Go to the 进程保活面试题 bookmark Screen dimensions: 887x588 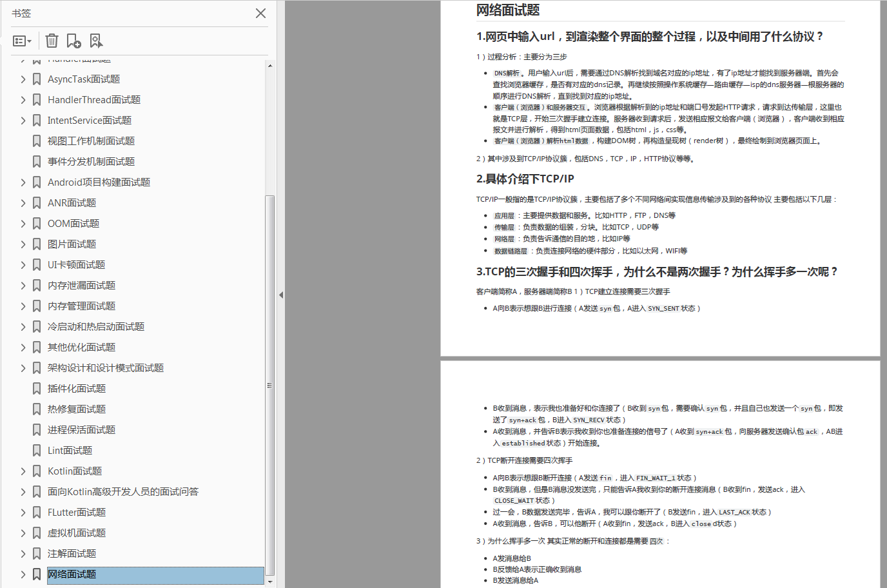(81, 430)
